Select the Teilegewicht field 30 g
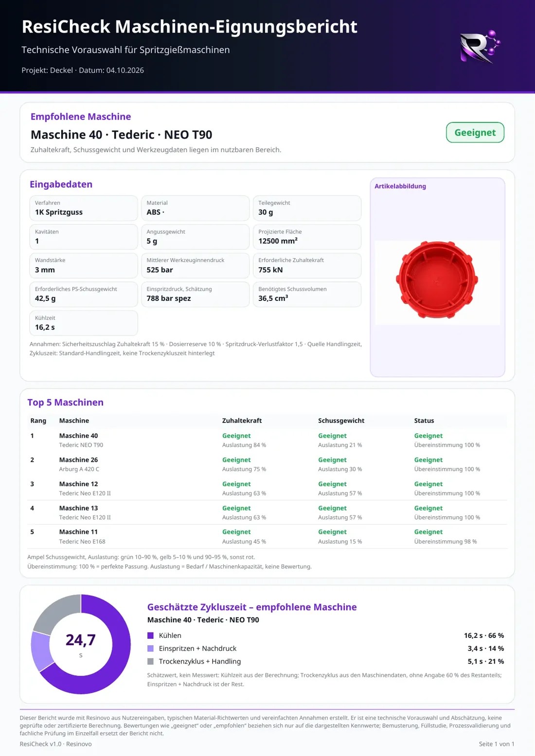Image resolution: width=535 pixels, height=756 pixels. (x=307, y=208)
